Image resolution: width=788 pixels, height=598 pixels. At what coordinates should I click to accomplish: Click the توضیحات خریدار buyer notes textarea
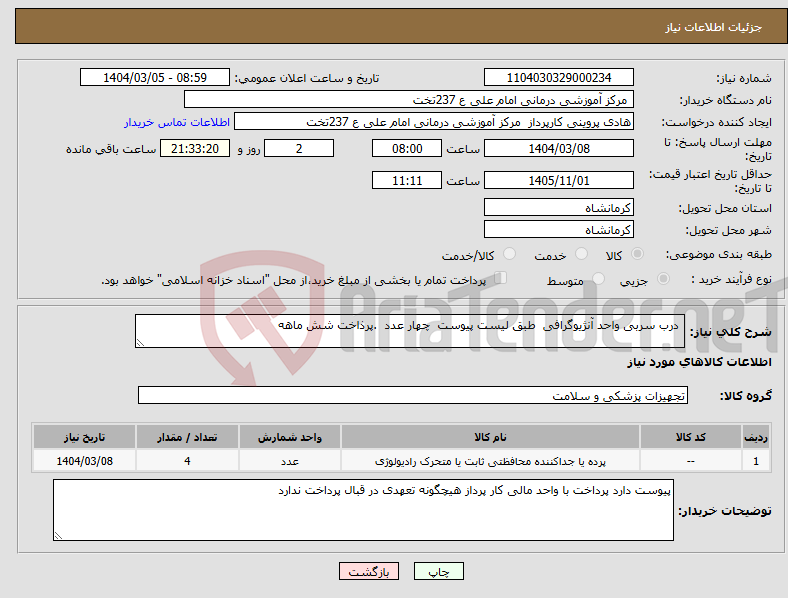pos(363,510)
